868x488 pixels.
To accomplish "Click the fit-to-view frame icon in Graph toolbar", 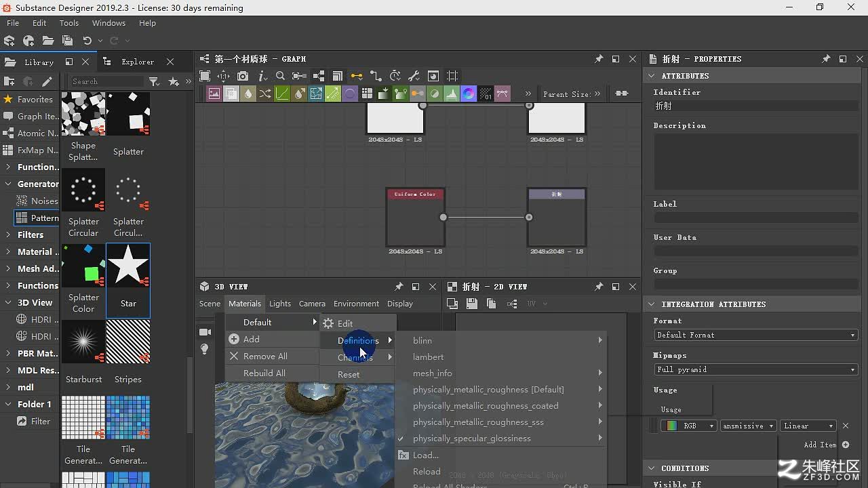I will 205,76.
